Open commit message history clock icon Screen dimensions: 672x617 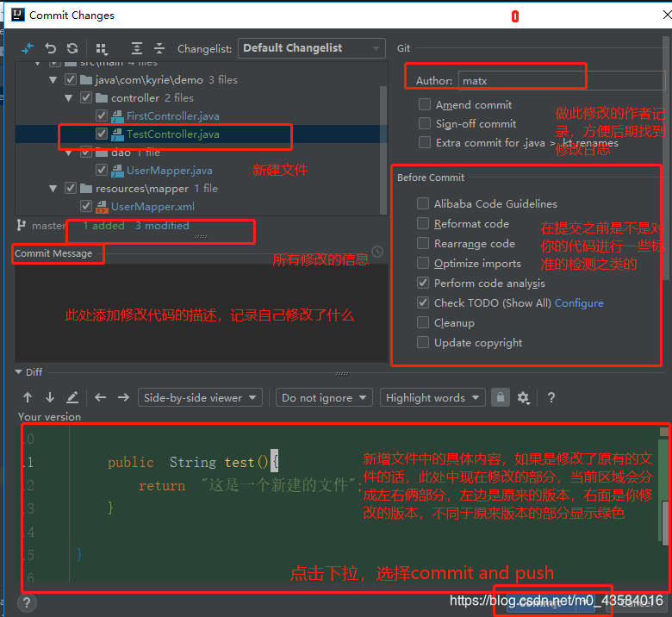click(377, 252)
